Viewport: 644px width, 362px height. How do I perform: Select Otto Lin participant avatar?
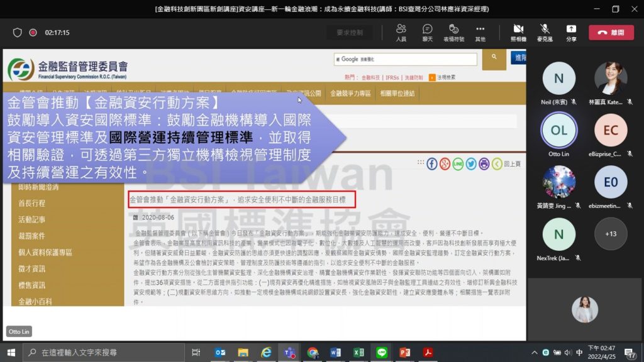(558, 130)
